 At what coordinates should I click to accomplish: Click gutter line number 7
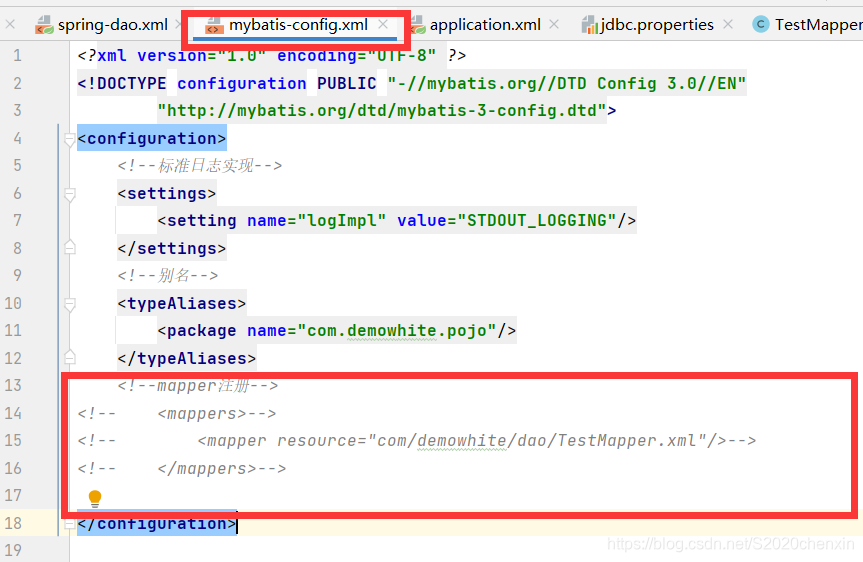(18, 221)
